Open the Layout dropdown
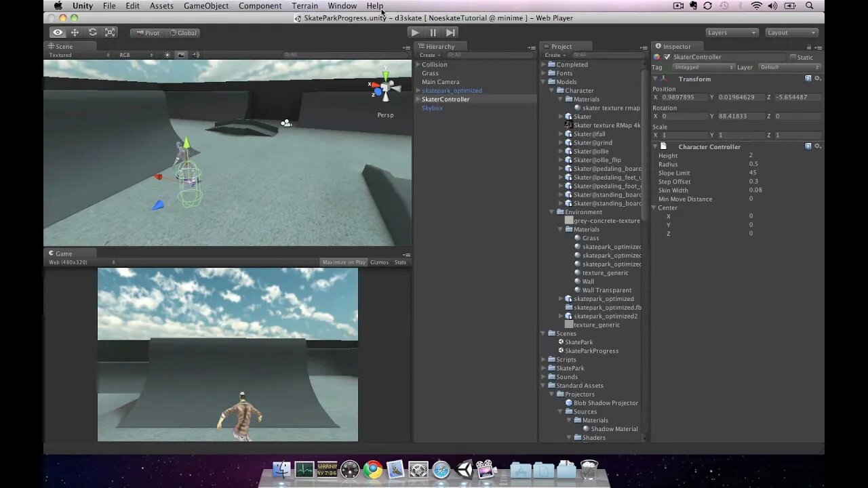868x488 pixels. [x=791, y=33]
